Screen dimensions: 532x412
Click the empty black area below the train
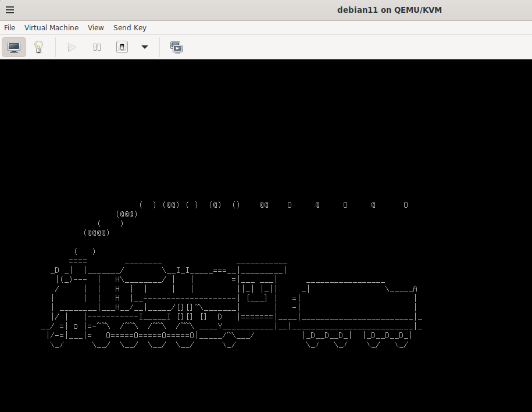[x=266, y=378]
